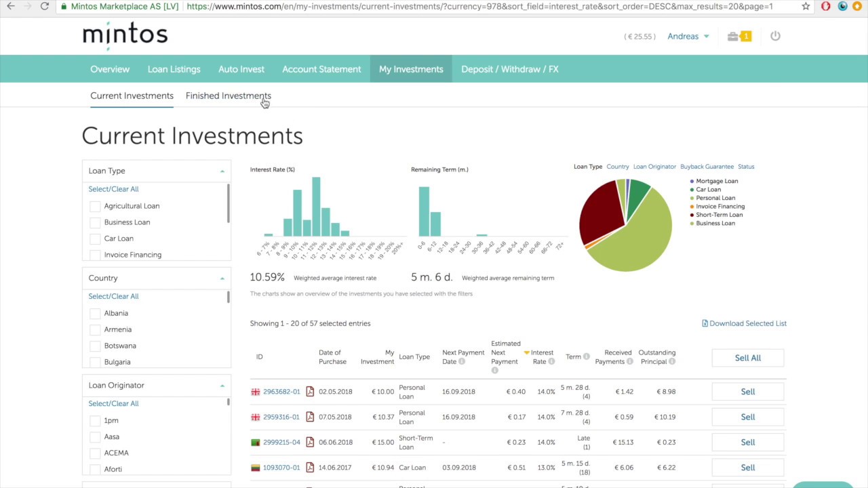
Task: Open the Andreas account dropdown
Action: click(x=688, y=36)
